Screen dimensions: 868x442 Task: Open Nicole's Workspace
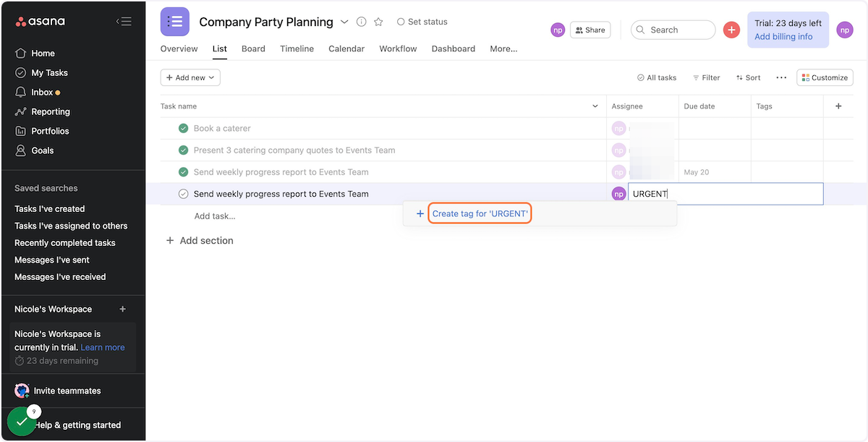(x=53, y=309)
